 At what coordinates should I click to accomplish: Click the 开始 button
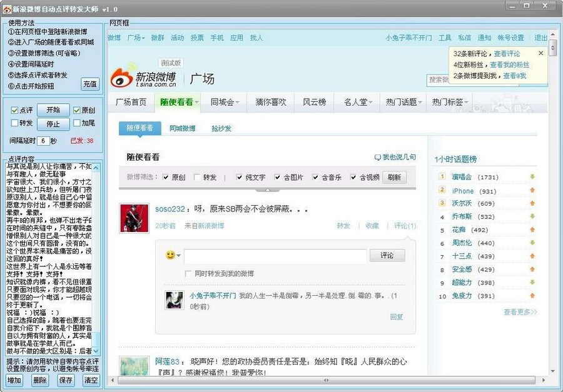(53, 110)
